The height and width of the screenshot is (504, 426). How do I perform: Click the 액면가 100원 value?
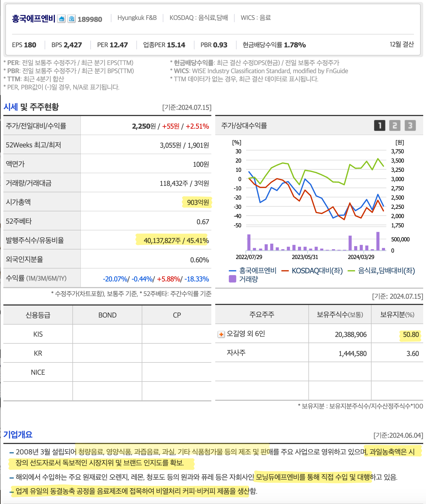click(201, 164)
